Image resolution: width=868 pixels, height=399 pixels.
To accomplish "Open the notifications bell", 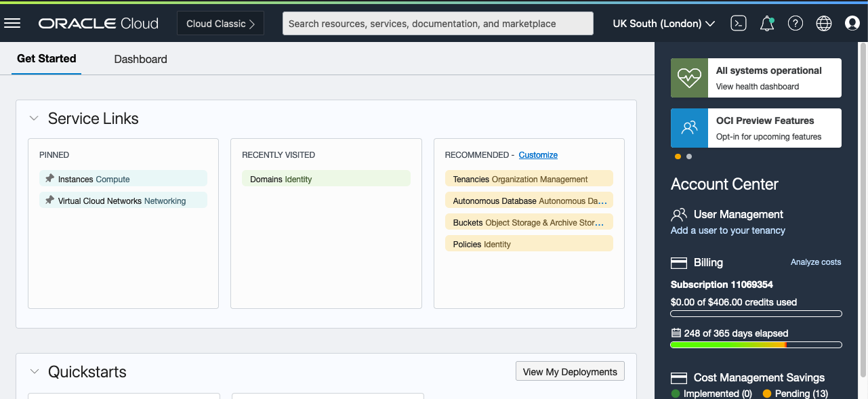I will pyautogui.click(x=766, y=23).
